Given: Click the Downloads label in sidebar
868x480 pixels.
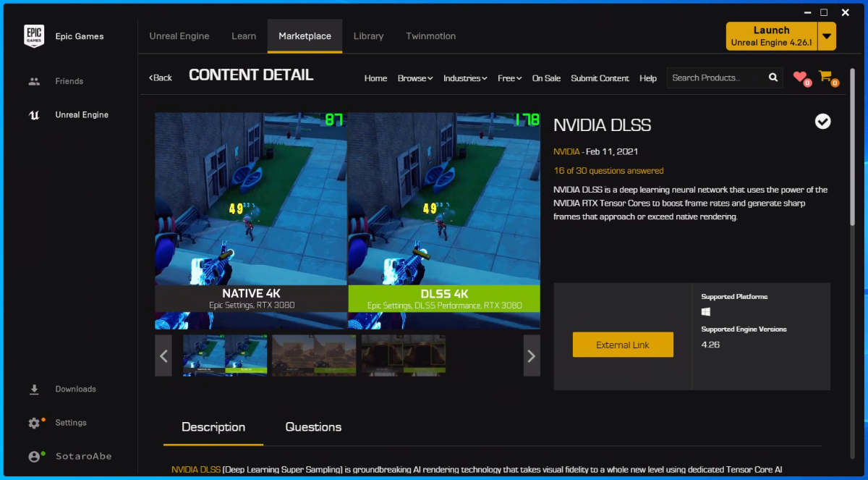Looking at the screenshot, I should pos(75,390).
